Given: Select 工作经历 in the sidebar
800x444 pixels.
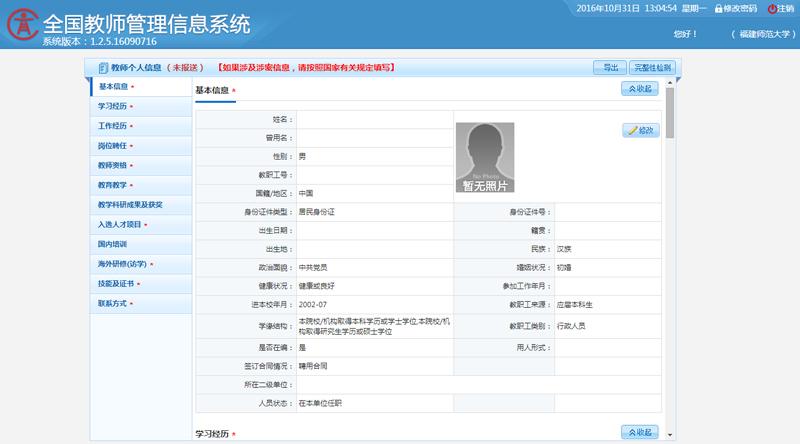Looking at the screenshot, I should coord(141,126).
